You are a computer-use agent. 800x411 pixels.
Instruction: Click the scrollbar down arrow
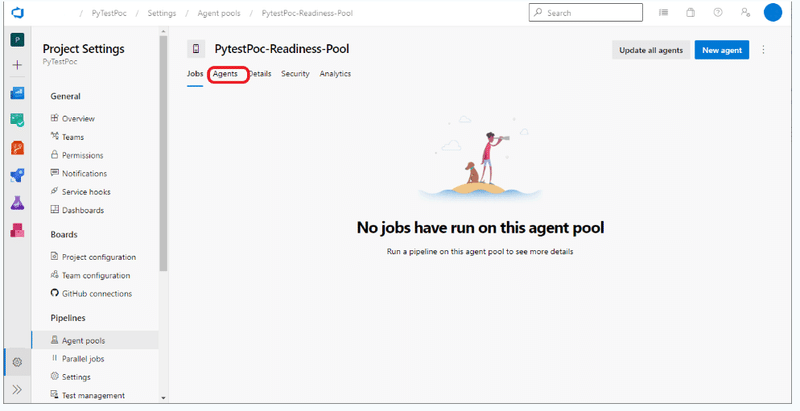(163, 398)
